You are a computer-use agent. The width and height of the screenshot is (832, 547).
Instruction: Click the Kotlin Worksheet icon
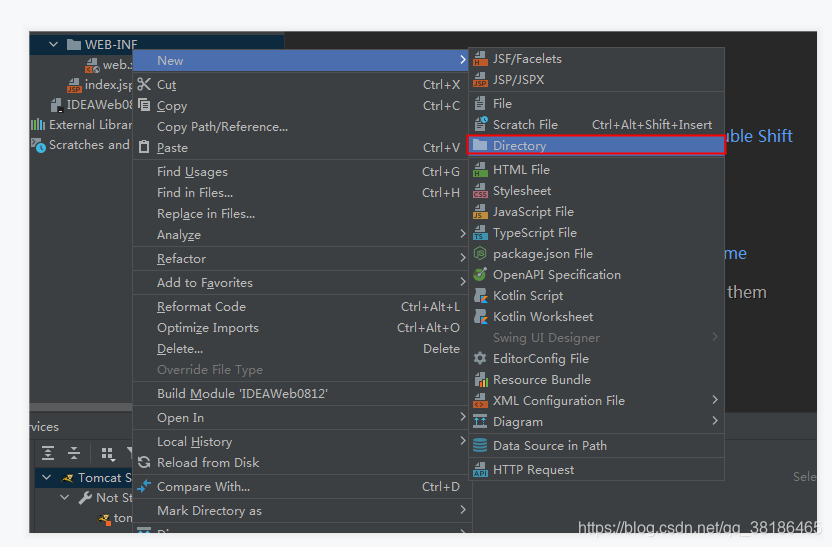pos(480,317)
